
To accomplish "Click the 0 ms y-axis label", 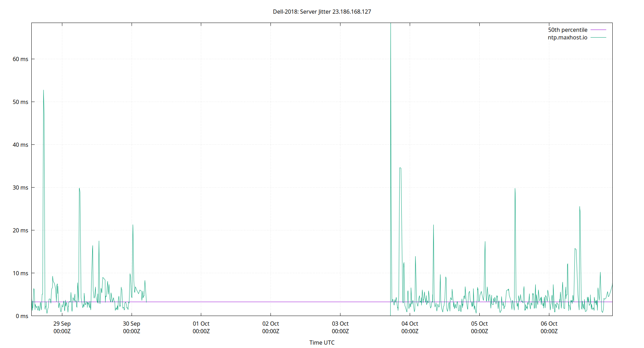I will [22, 316].
